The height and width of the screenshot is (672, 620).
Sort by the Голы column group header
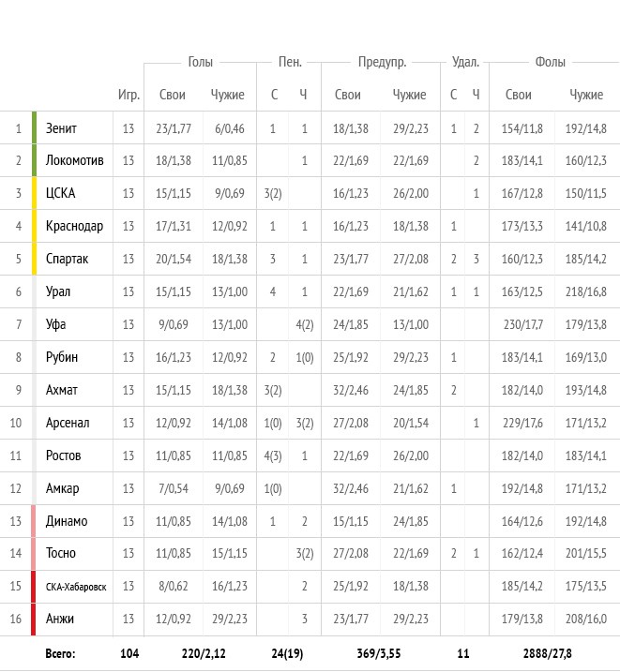pyautogui.click(x=200, y=62)
